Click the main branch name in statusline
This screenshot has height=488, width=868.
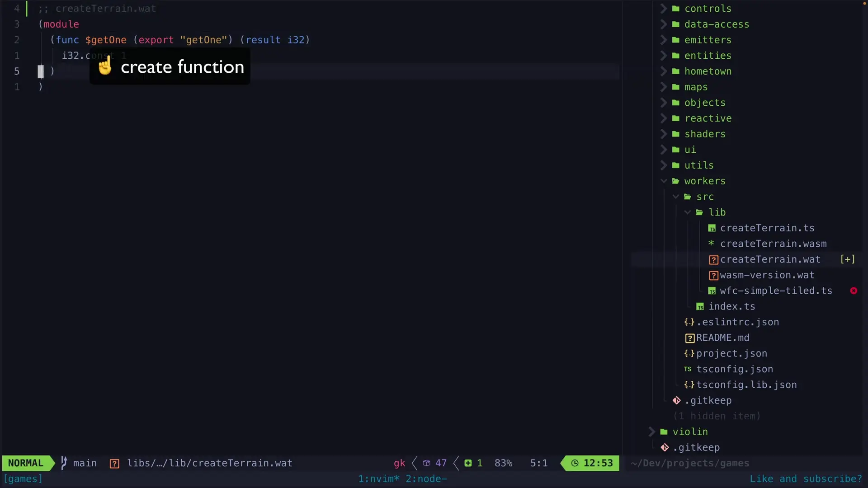click(85, 463)
